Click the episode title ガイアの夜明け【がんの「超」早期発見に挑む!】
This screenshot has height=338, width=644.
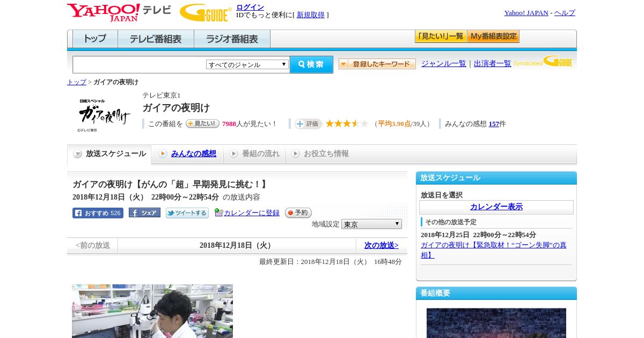click(x=171, y=184)
